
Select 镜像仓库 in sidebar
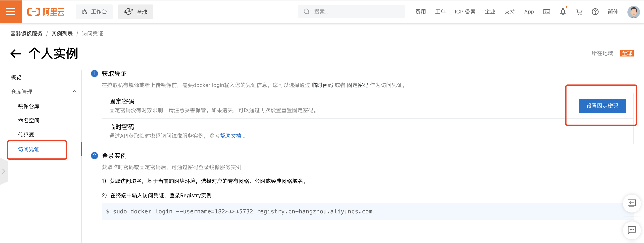(x=28, y=106)
